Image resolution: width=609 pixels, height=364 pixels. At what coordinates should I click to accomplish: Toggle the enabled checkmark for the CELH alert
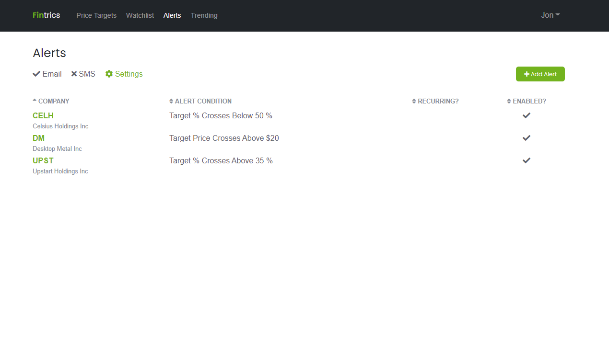(x=526, y=115)
